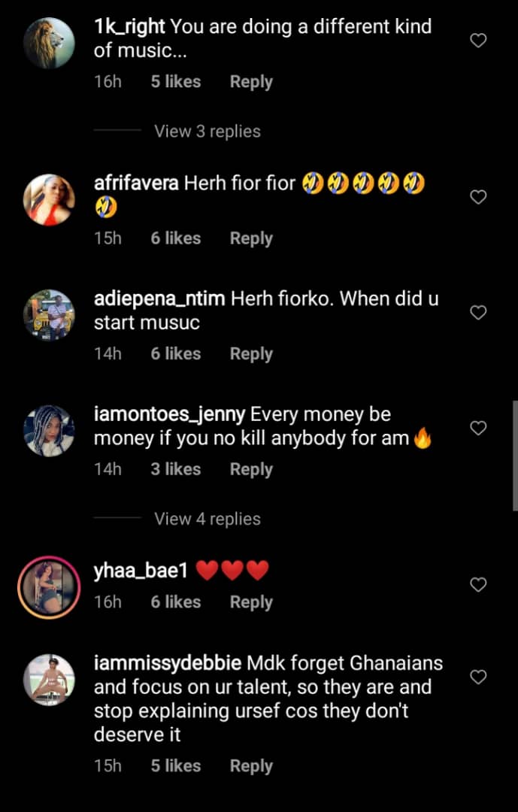This screenshot has width=518, height=812.
Task: Open 1k_right's lion profile picture
Action: [50, 43]
